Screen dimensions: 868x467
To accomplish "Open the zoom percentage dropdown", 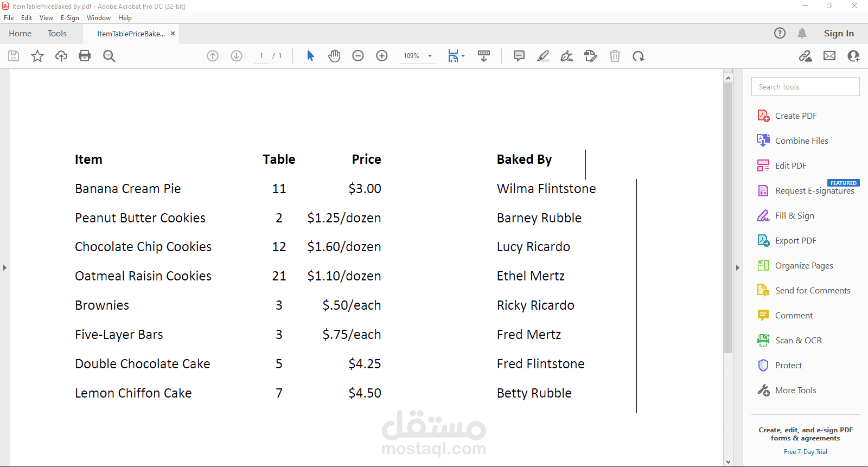I will 430,56.
